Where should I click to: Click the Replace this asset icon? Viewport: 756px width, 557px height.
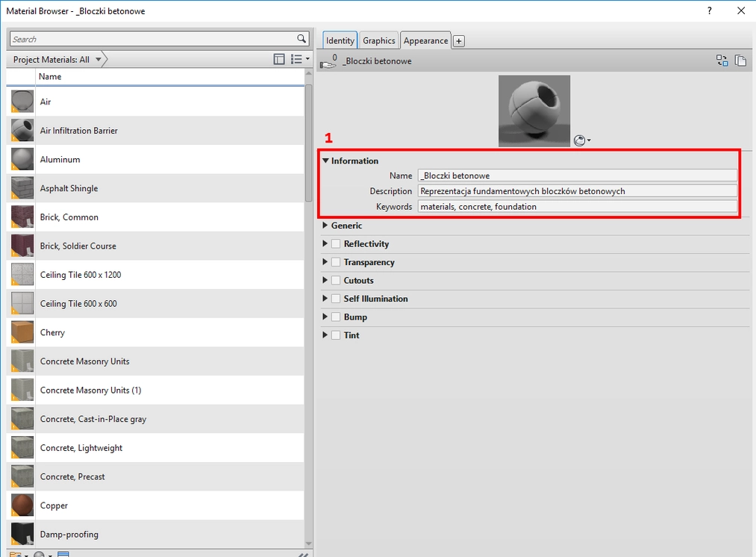[x=722, y=61]
